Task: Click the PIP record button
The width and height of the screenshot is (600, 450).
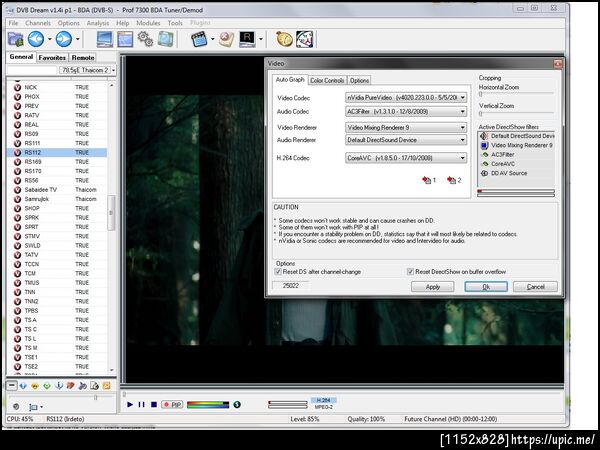Action: coord(172,404)
